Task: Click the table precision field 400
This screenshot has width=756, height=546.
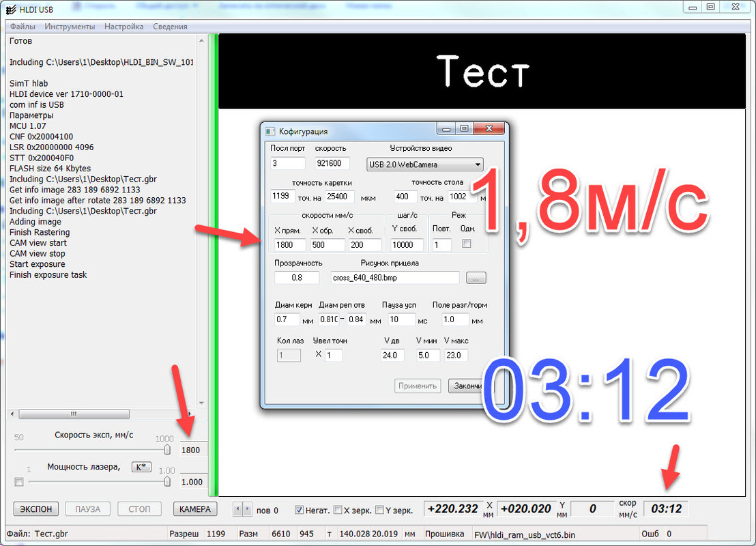Action: tap(405, 197)
